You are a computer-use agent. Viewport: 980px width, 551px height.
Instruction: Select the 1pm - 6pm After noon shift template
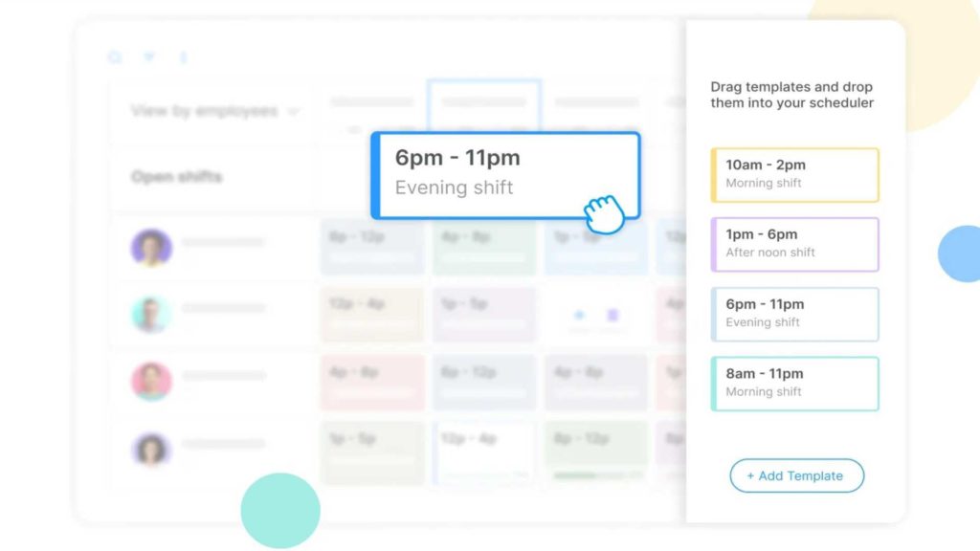(794, 244)
